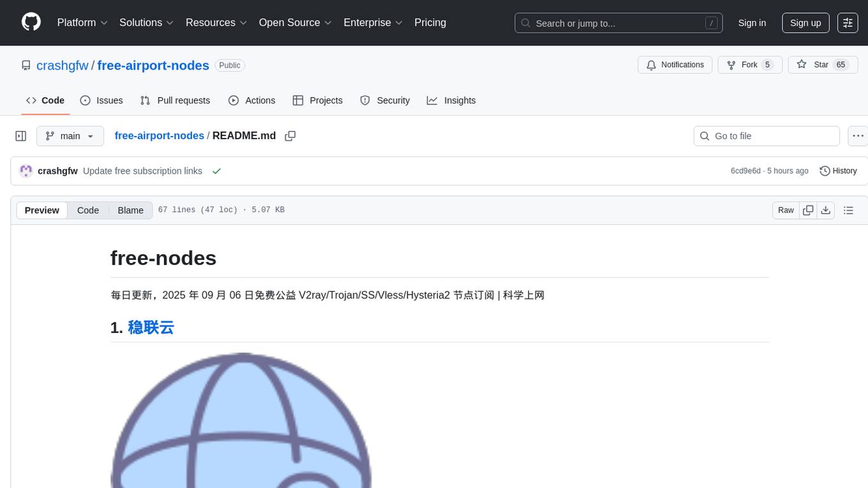Switch to the Issues tab

click(101, 100)
